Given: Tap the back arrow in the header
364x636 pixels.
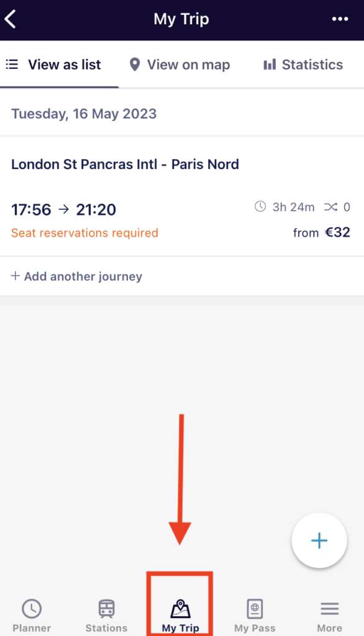Looking at the screenshot, I should (x=10, y=19).
